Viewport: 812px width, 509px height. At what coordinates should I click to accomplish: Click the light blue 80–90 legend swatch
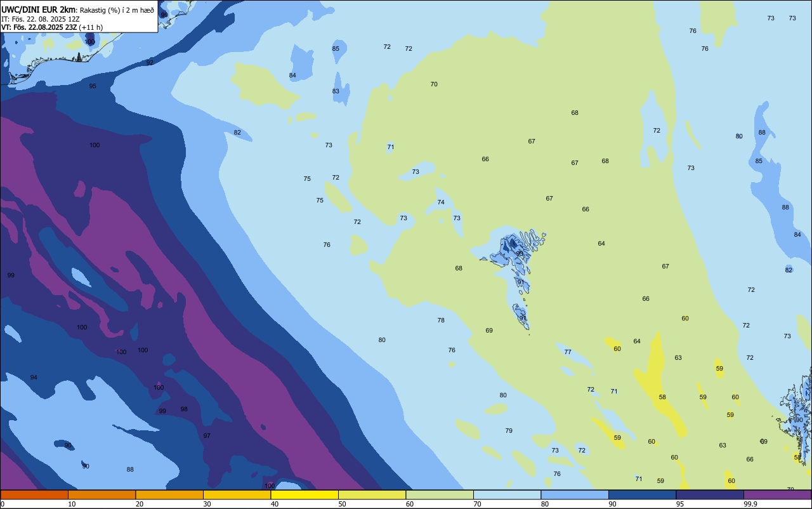pos(575,494)
